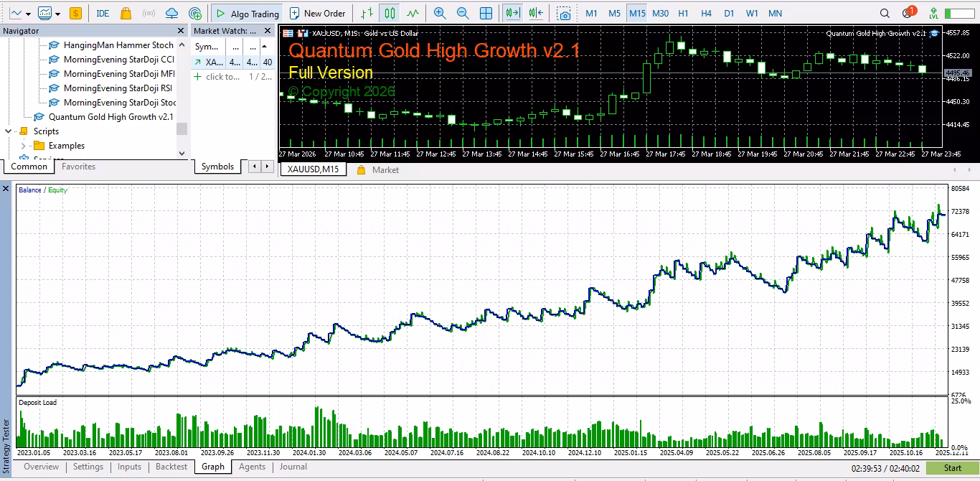Click the signals broadcast icon
This screenshot has width=980, height=481.
coord(149,13)
